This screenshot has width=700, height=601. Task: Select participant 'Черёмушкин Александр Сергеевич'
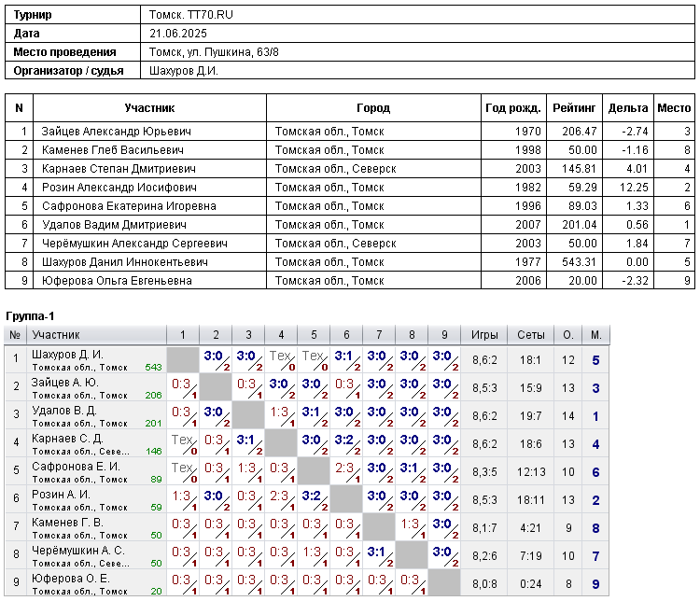[134, 244]
